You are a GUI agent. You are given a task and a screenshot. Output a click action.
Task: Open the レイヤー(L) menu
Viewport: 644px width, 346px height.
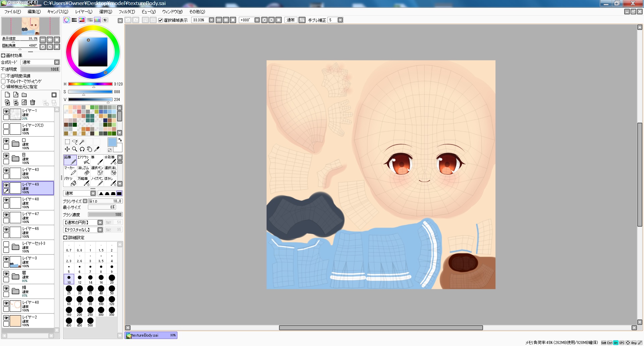pyautogui.click(x=84, y=12)
